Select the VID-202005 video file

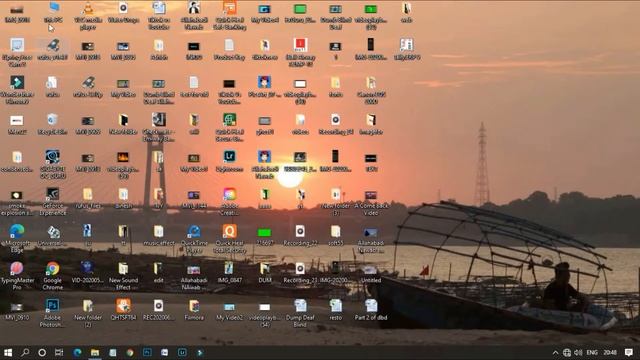tap(88, 272)
